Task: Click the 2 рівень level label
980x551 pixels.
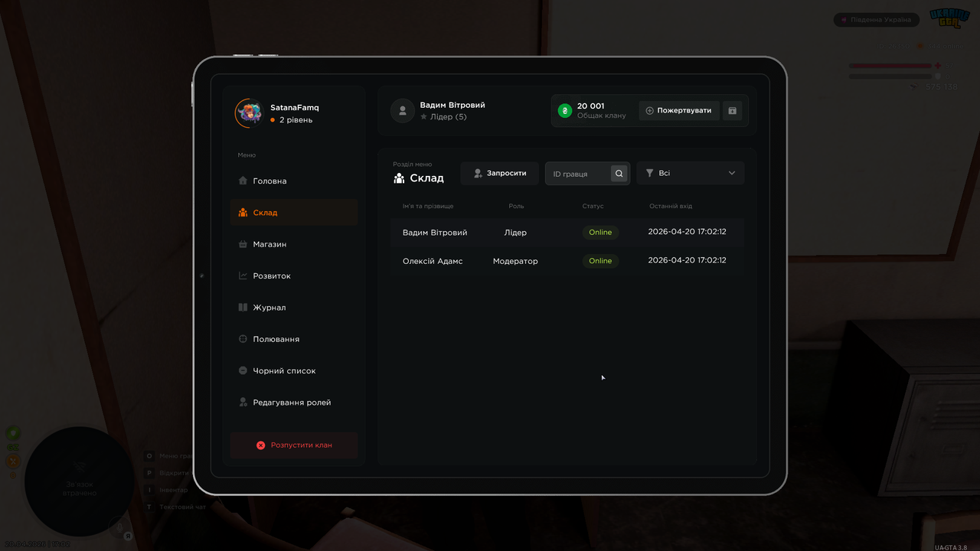Action: [x=296, y=120]
